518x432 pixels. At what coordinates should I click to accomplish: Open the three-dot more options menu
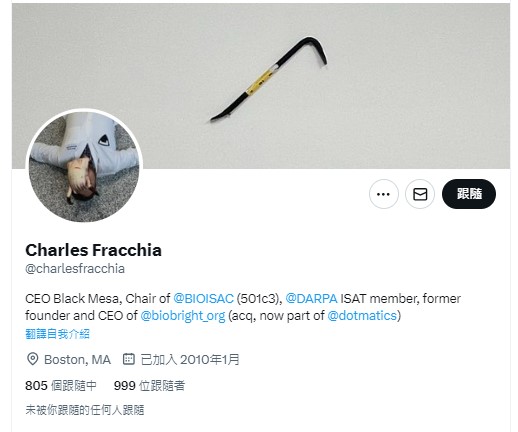(384, 194)
